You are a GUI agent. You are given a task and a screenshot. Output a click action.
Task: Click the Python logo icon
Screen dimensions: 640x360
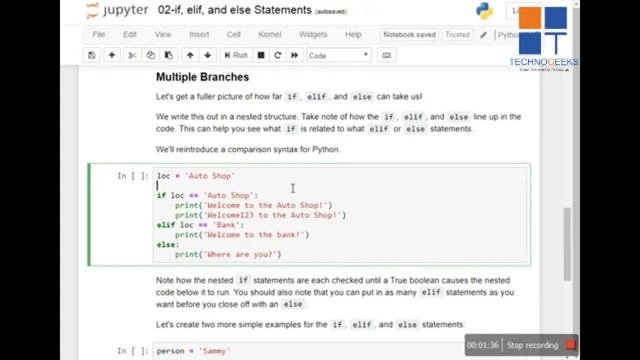pos(484,11)
